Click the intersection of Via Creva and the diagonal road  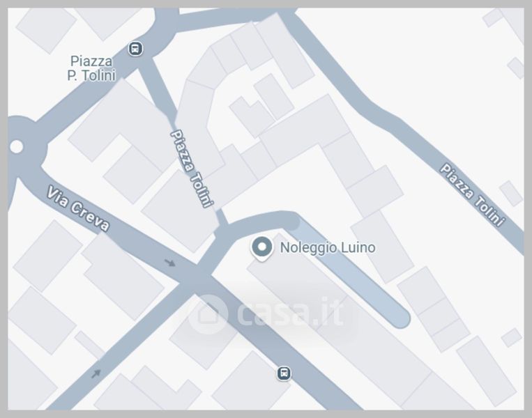[197, 277]
